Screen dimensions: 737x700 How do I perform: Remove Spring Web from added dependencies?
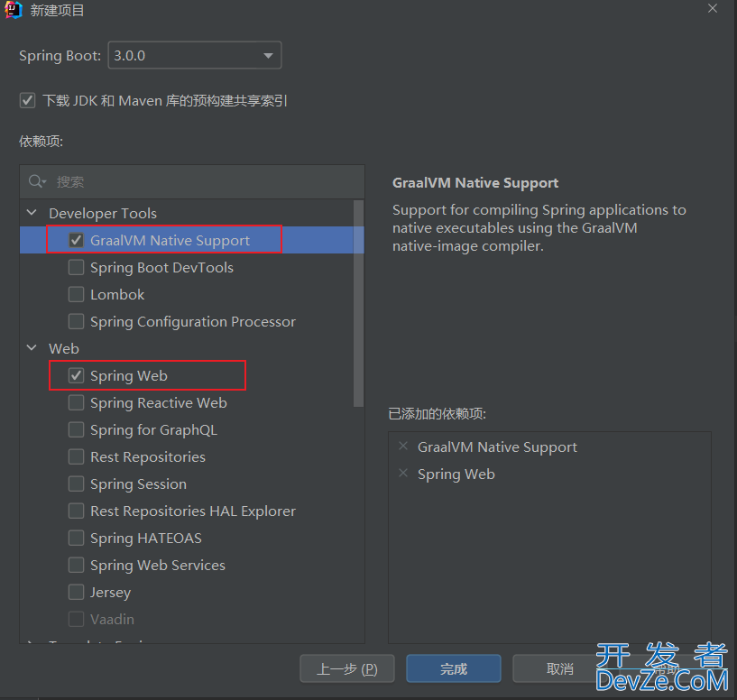point(403,473)
